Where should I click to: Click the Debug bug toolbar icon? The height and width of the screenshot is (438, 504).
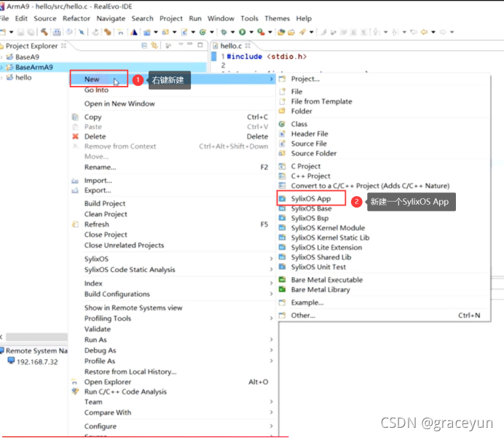[x=224, y=32]
